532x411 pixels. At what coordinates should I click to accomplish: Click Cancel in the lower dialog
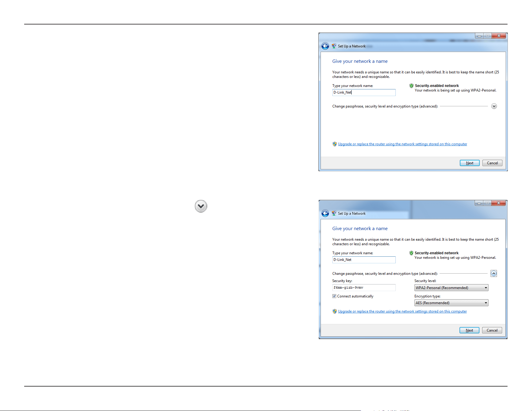pyautogui.click(x=492, y=330)
